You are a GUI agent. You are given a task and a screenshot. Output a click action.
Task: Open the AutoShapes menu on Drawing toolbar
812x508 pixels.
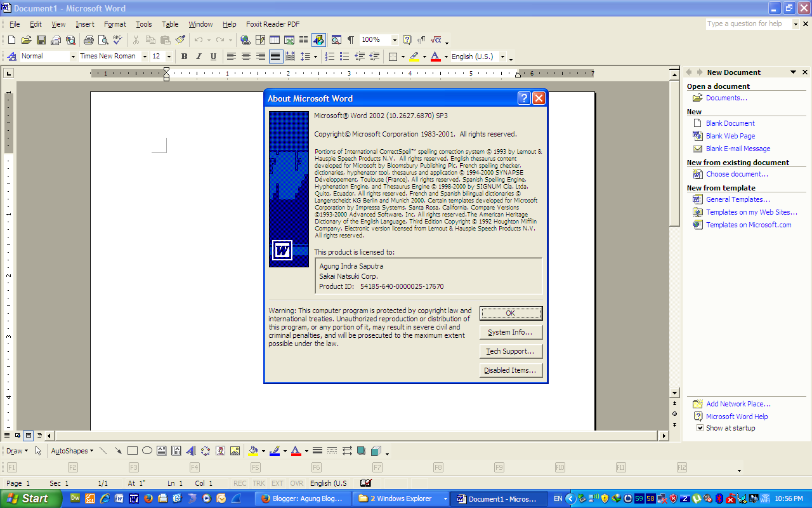coord(72,451)
